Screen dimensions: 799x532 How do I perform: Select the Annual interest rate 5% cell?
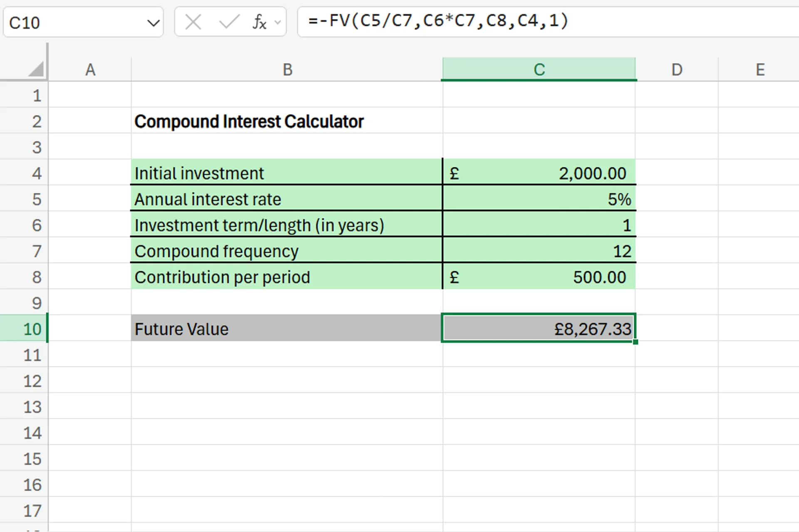click(x=539, y=199)
